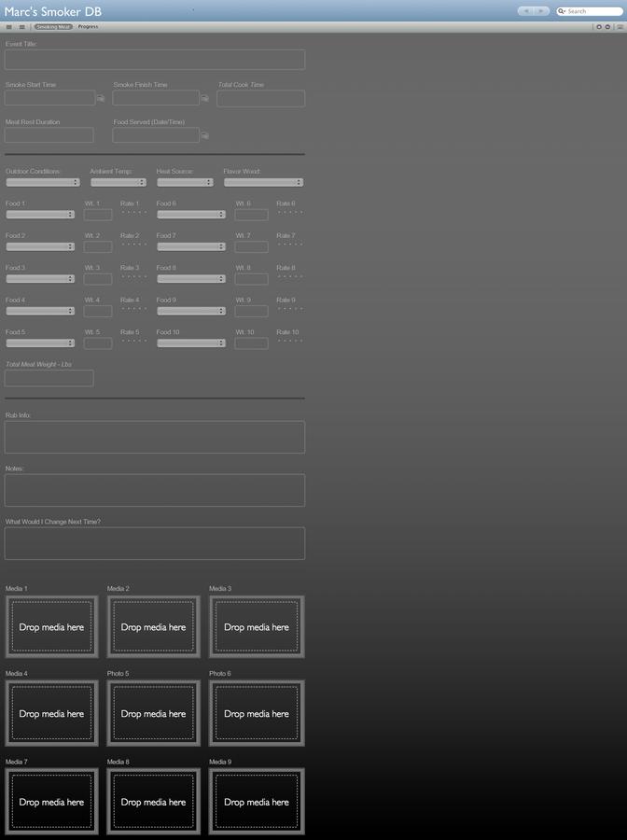Screen dimensions: 627x840
Task: Click the Total Meal Weight field
Action: pos(49,378)
